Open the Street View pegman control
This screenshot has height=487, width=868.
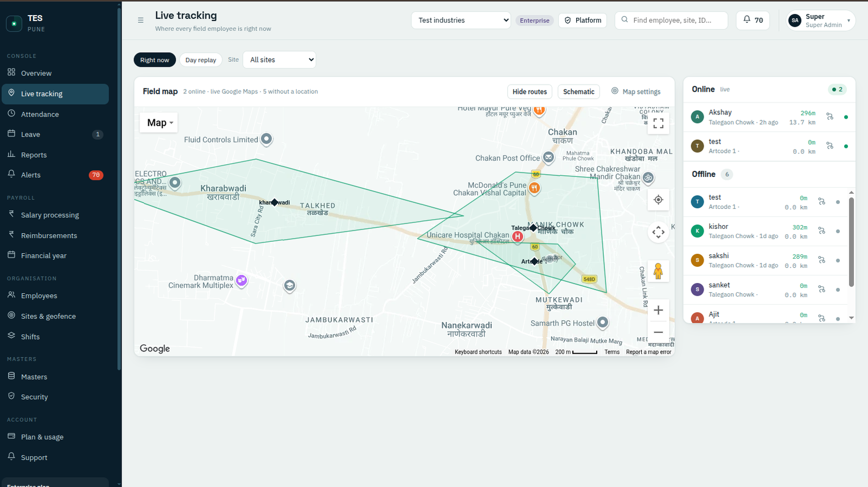658,271
